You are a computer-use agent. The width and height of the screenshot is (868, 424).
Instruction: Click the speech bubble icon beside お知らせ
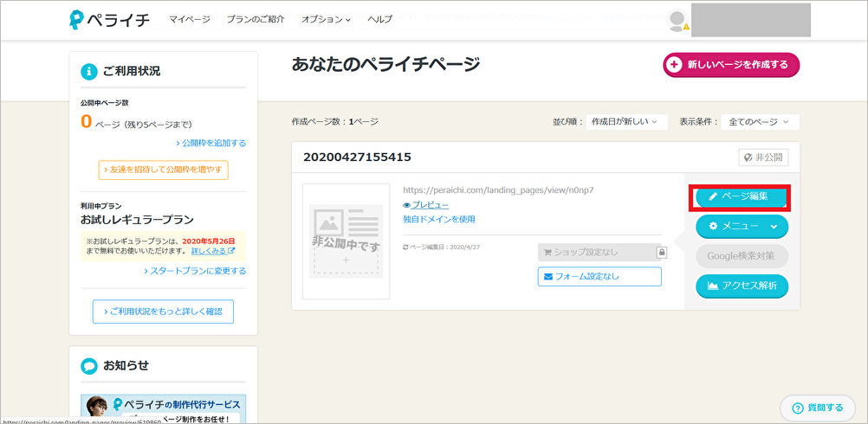pos(89,365)
